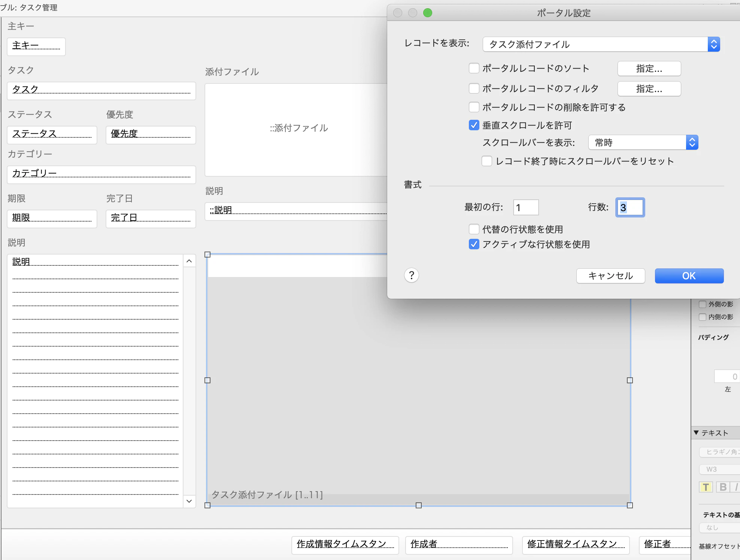
Task: Click 指定... button for sort
Action: (x=649, y=69)
